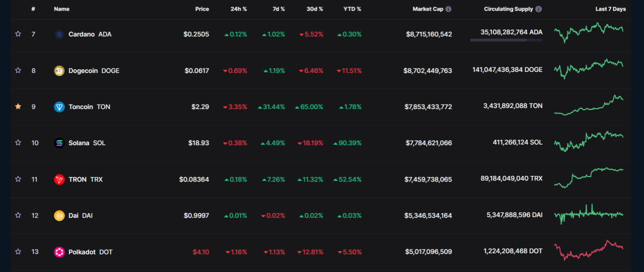Screen dimensions: 644x272
Task: Open the TRON TRX name link
Action: (85, 179)
